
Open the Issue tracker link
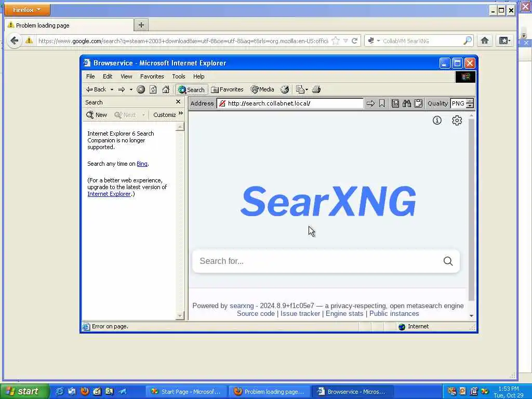click(x=300, y=313)
